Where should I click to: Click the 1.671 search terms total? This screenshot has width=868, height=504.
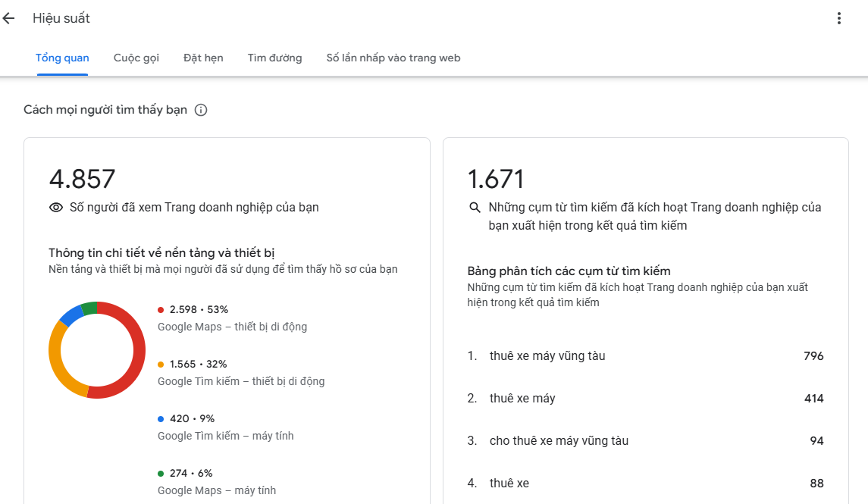pyautogui.click(x=496, y=179)
